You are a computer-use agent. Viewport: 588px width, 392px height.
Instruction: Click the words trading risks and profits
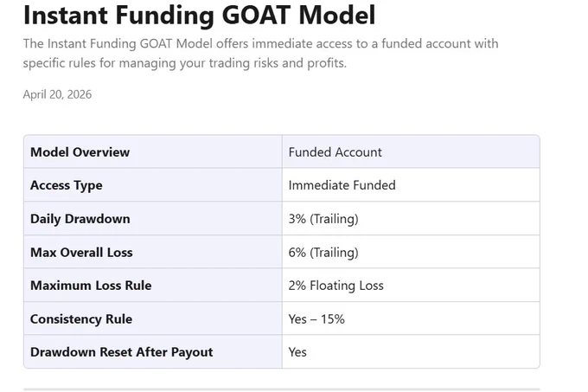click(278, 63)
